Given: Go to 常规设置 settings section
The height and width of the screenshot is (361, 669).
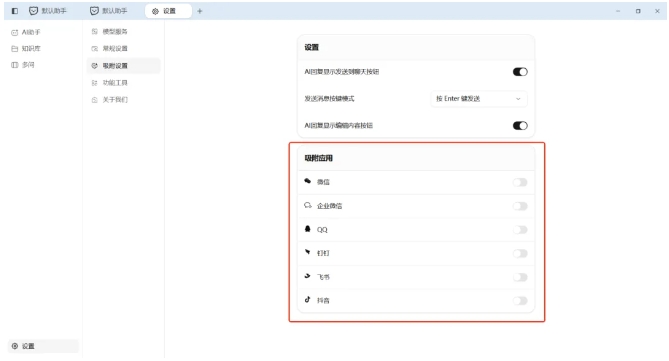Looking at the screenshot, I should pos(110,49).
